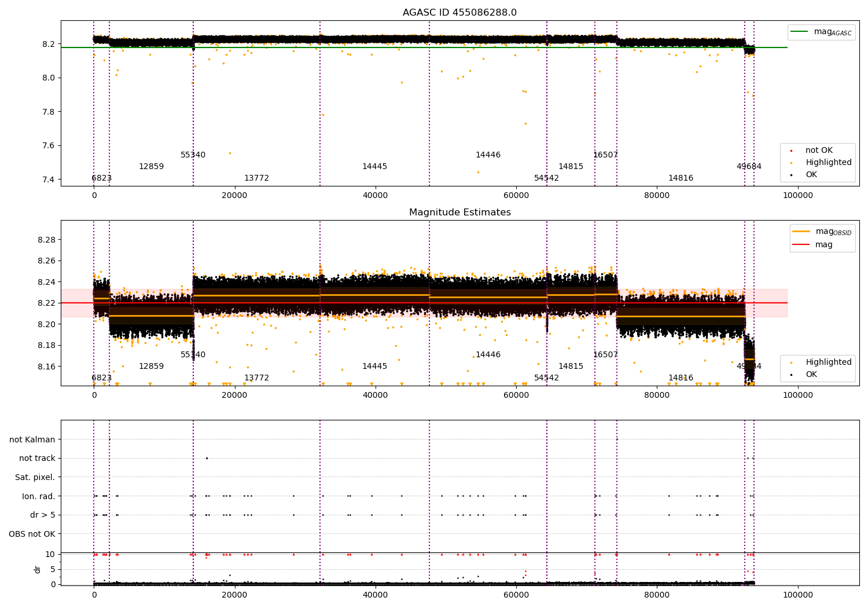Screen dimensions: 868x608
Task: Click obsid label 12859 in middle plot
Action: pyautogui.click(x=151, y=367)
